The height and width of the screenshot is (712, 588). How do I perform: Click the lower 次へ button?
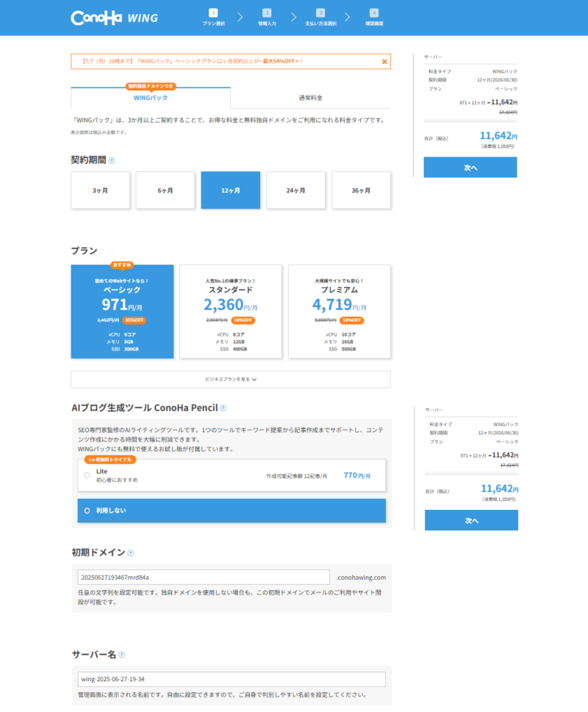coord(471,520)
